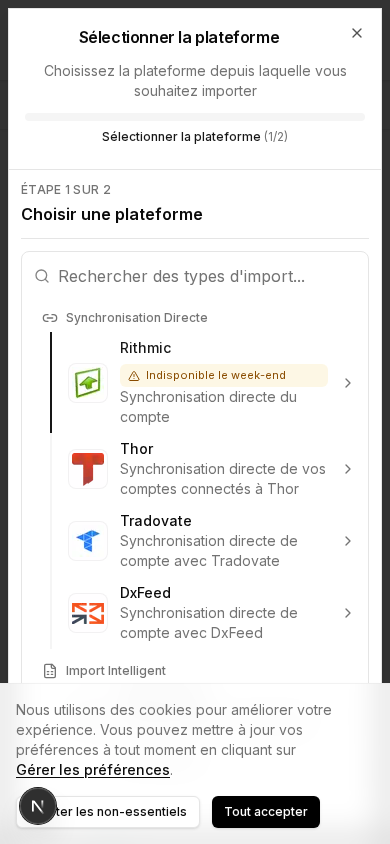The image size is (390, 844).
Task: Click the DxFeed logo icon
Action: [88, 613]
